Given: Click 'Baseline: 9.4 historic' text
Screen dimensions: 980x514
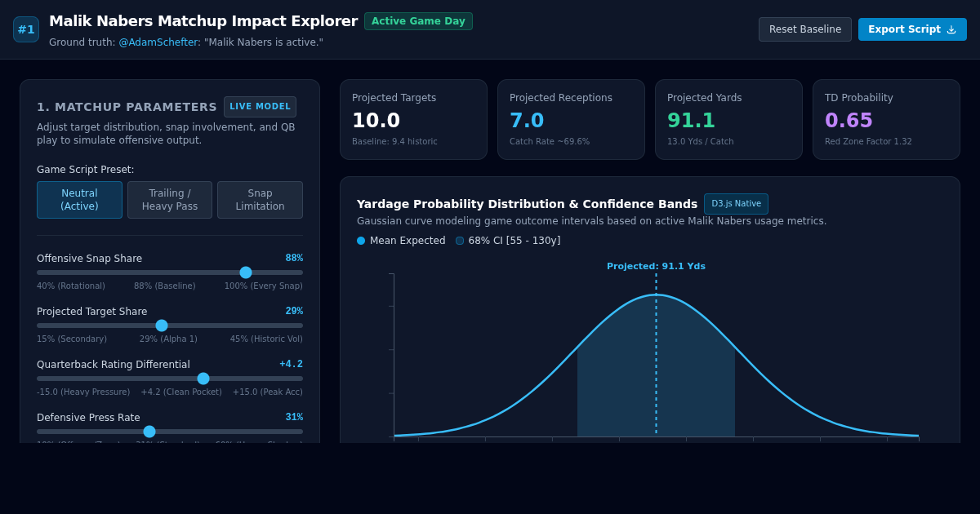Looking at the screenshot, I should tap(394, 142).
